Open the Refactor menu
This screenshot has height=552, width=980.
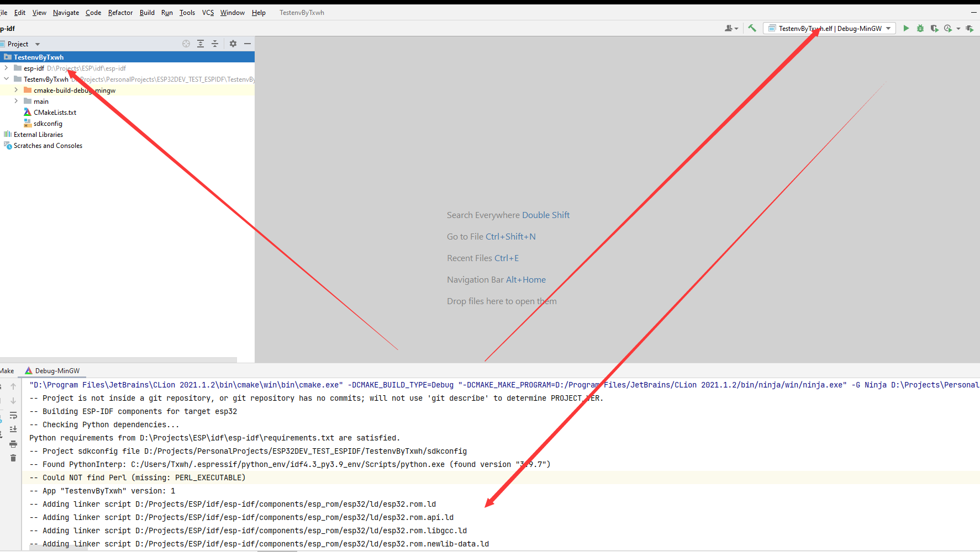120,12
